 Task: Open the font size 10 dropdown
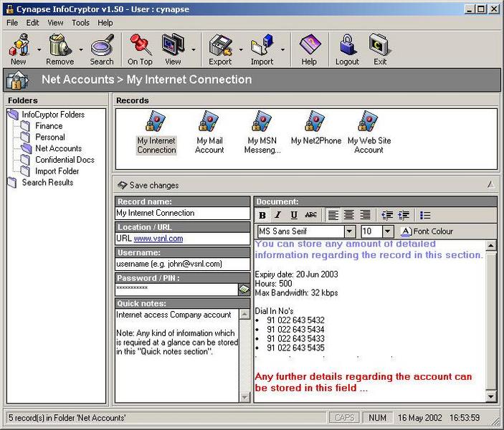pos(387,231)
